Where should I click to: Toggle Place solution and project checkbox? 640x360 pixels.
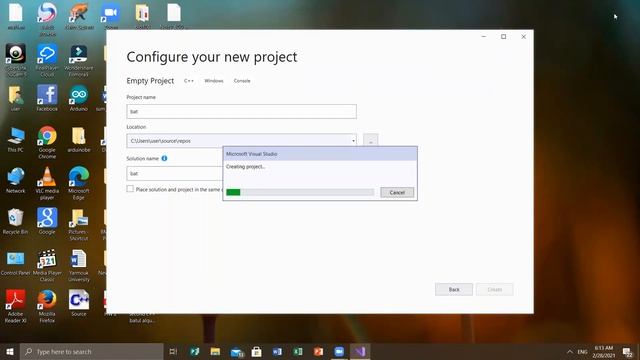click(x=130, y=189)
